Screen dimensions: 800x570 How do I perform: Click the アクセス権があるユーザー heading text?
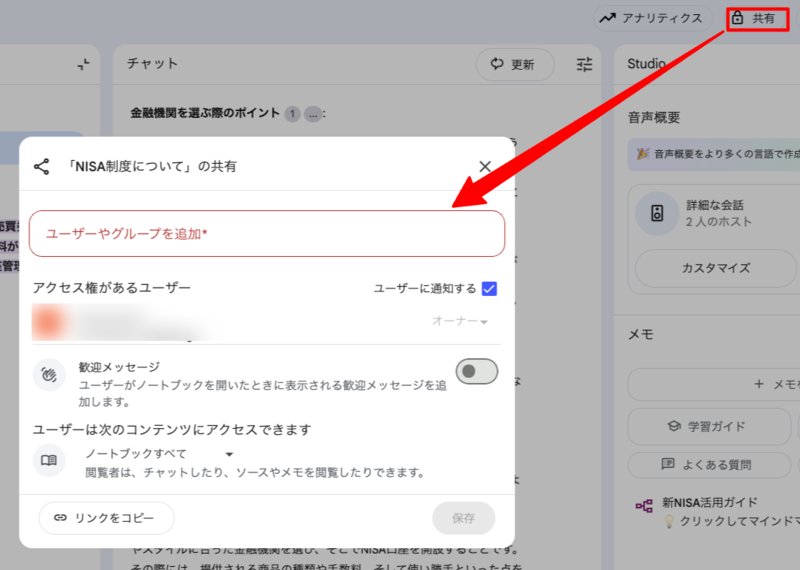tap(111, 288)
